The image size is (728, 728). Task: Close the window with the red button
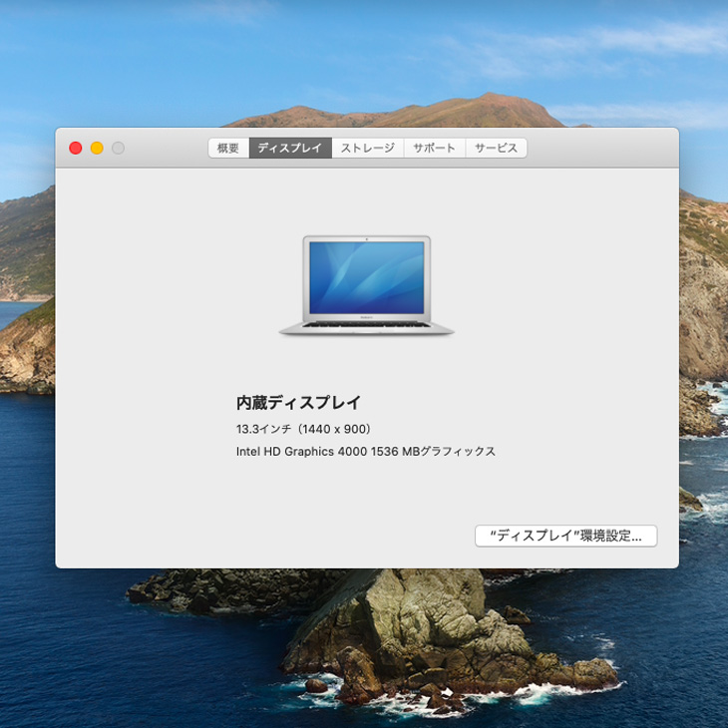tap(75, 148)
